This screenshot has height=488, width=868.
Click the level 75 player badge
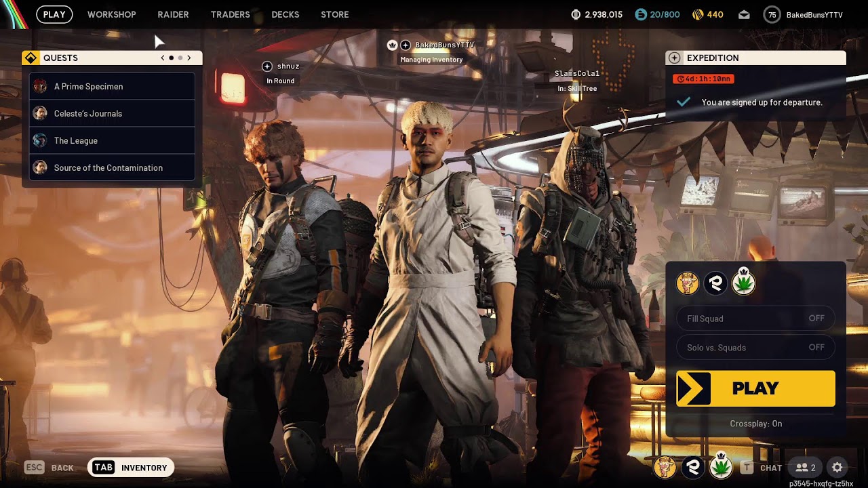click(772, 14)
